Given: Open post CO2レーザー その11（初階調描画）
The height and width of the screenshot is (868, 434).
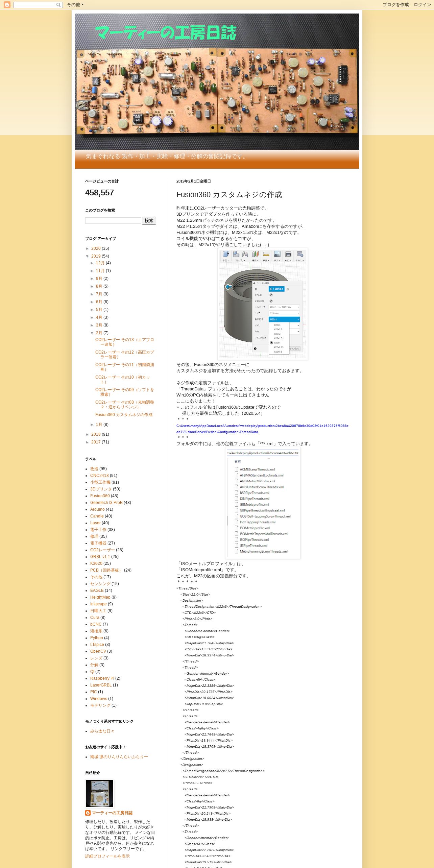Looking at the screenshot, I should pos(124,367).
